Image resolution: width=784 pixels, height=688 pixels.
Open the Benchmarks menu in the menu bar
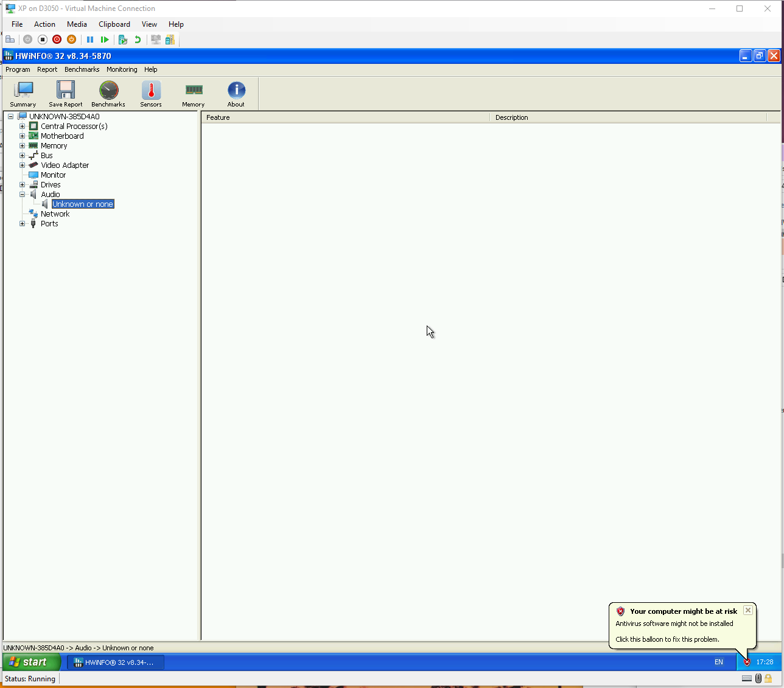pyautogui.click(x=82, y=69)
